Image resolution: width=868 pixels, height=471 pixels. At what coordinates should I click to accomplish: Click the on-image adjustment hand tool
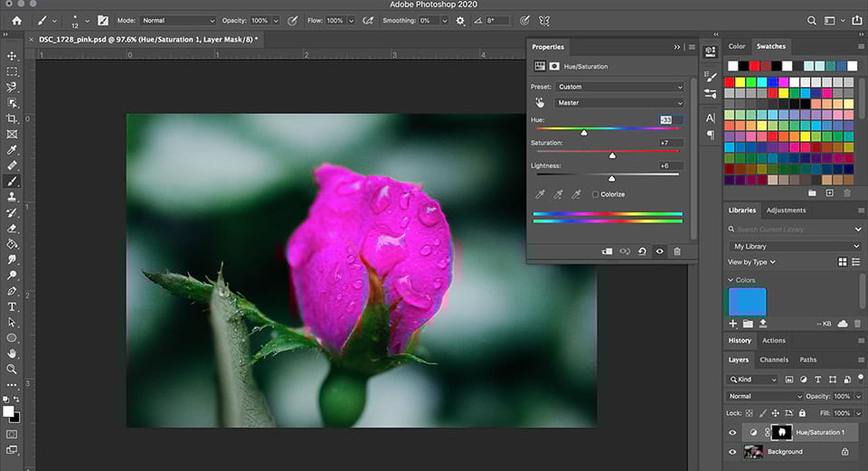tap(540, 102)
